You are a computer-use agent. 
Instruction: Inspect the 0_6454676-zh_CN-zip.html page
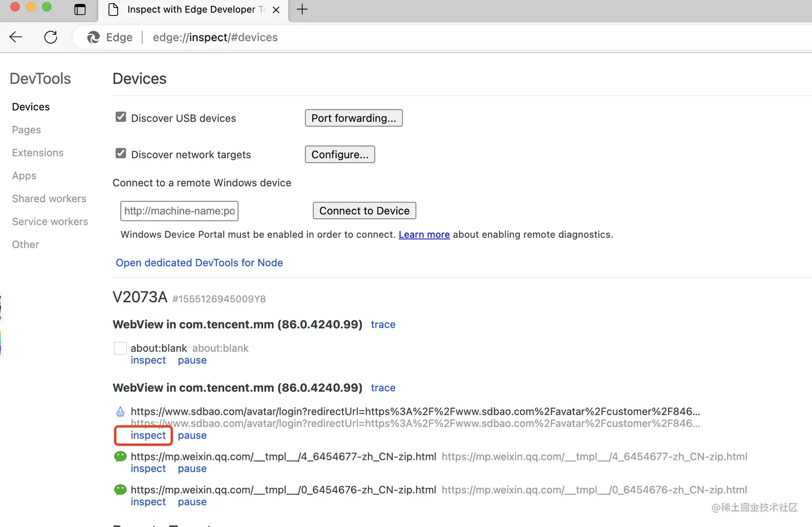click(x=148, y=502)
